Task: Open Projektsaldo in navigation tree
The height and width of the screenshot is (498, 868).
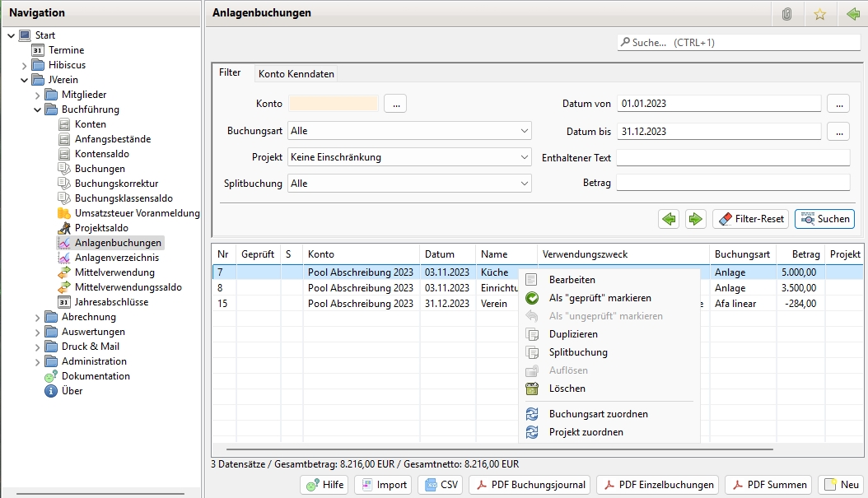Action: pyautogui.click(x=100, y=228)
